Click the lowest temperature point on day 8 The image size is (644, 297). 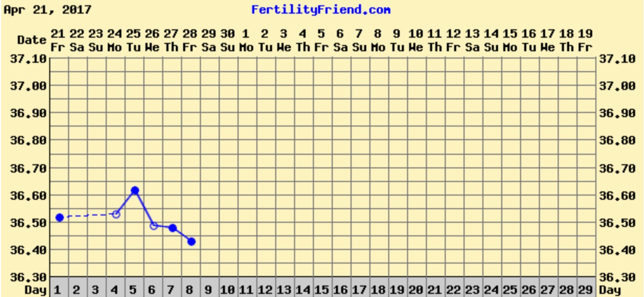point(191,242)
